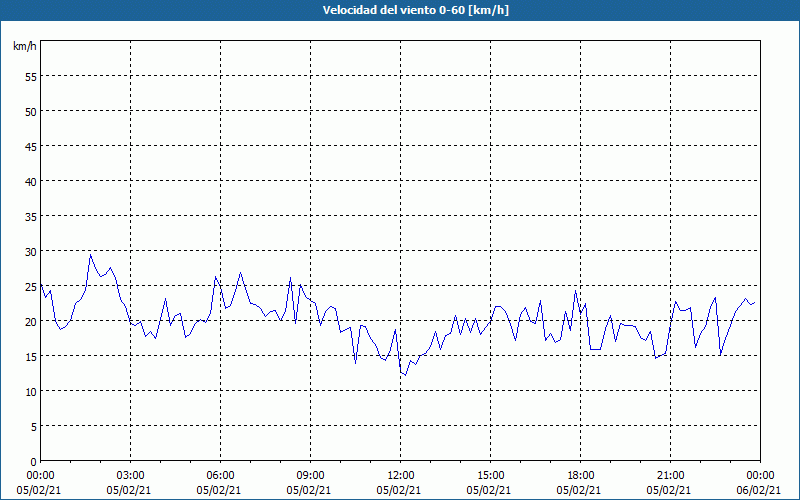
Task: Click the 30 km/h axis label
Action: point(30,251)
